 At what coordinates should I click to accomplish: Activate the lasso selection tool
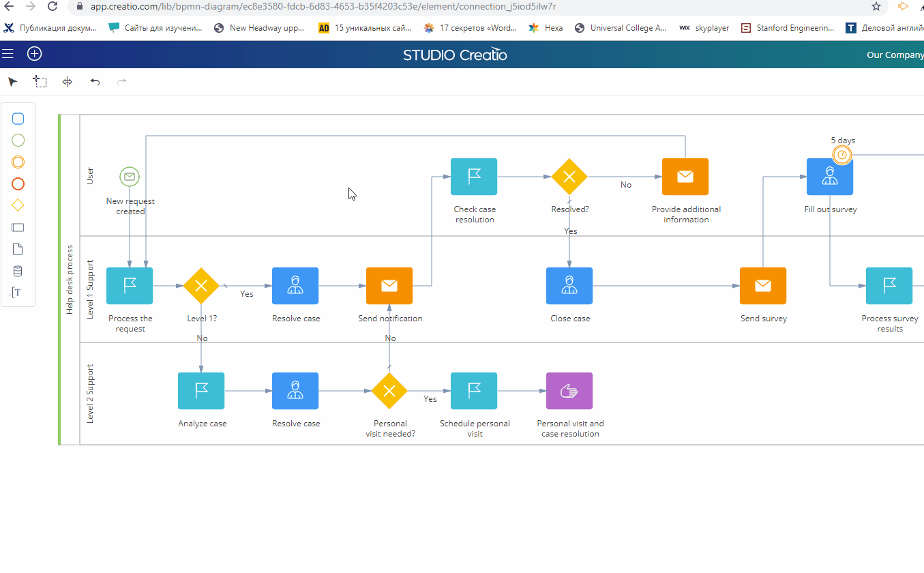click(x=40, y=82)
